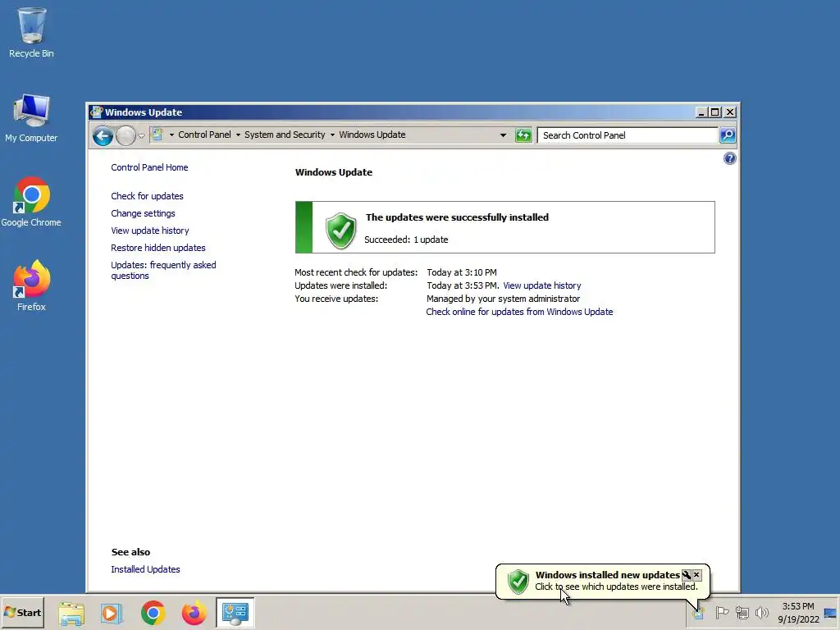This screenshot has width=840, height=630.
Task: Click the green shield success icon
Action: click(x=340, y=231)
